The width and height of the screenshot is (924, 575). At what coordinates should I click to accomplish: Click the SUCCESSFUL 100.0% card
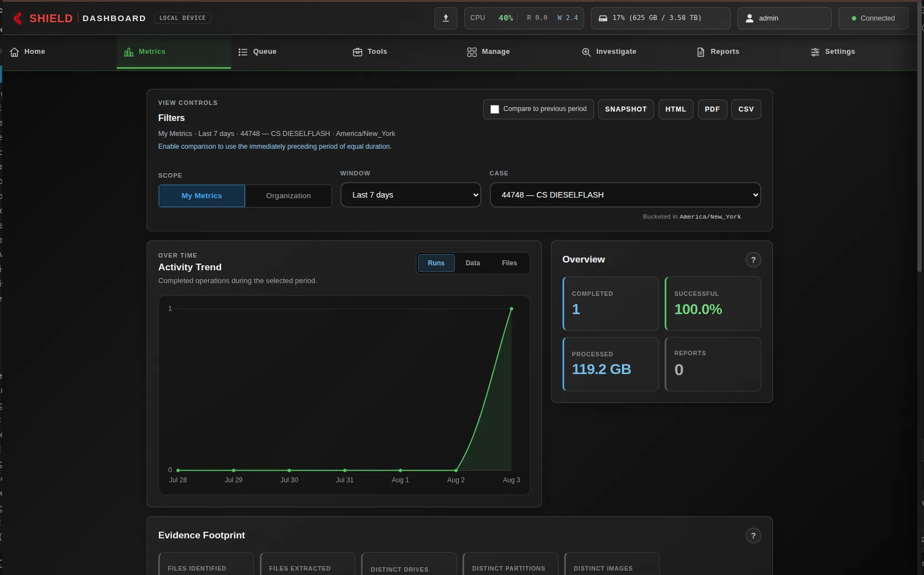click(x=713, y=304)
